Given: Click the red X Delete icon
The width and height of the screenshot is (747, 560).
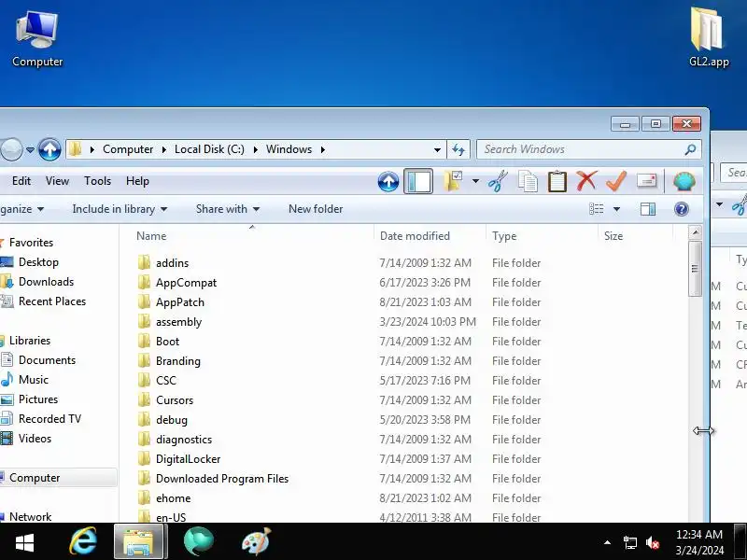Looking at the screenshot, I should (x=586, y=181).
